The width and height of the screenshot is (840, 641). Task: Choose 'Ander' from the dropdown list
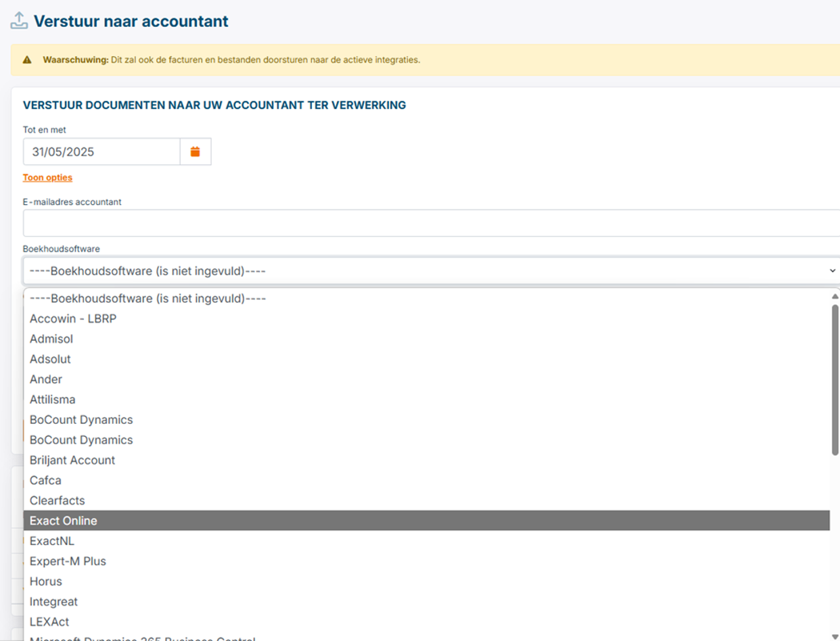[x=46, y=379]
